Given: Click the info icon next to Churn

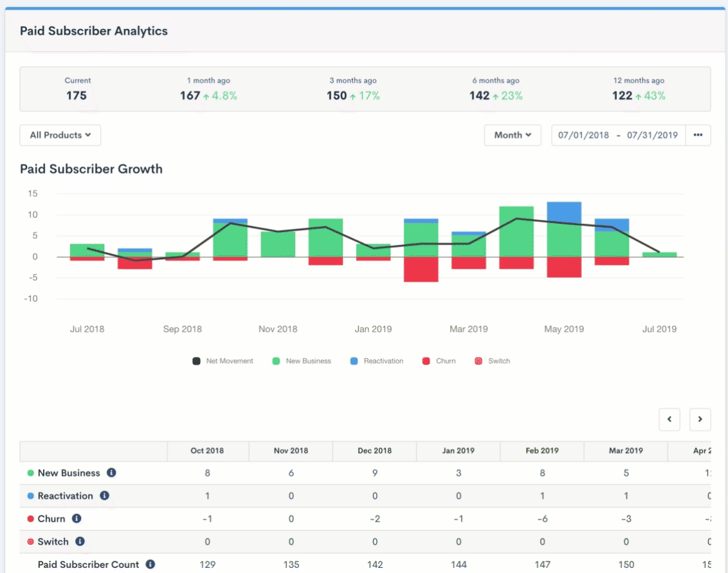Looking at the screenshot, I should (77, 518).
